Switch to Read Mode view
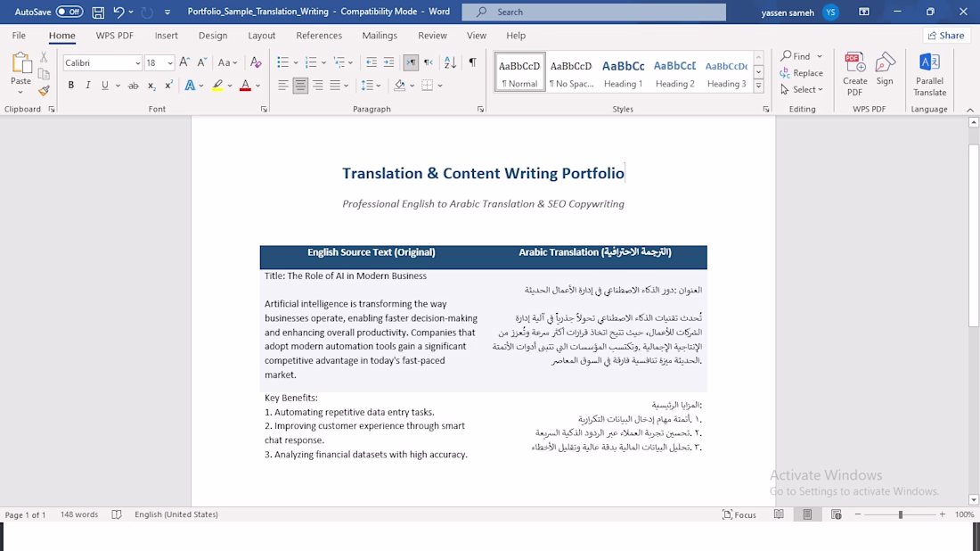This screenshot has width=980, height=551. tap(779, 514)
